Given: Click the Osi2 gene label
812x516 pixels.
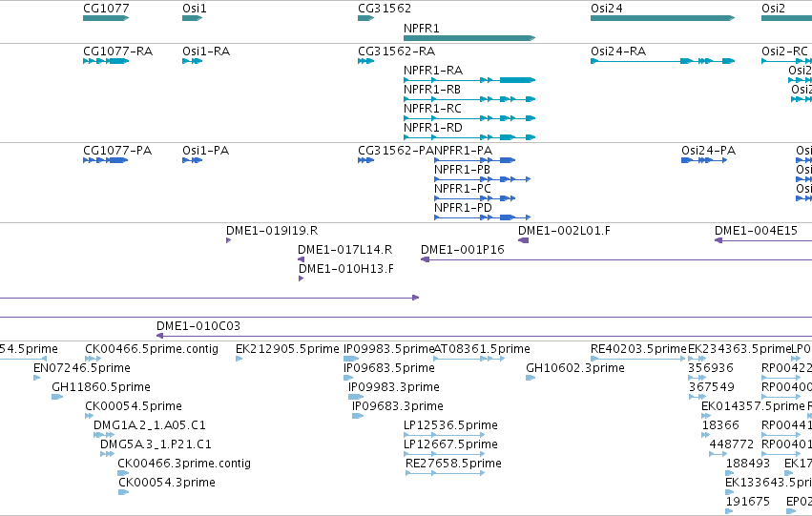Looking at the screenshot, I should 773,9.
